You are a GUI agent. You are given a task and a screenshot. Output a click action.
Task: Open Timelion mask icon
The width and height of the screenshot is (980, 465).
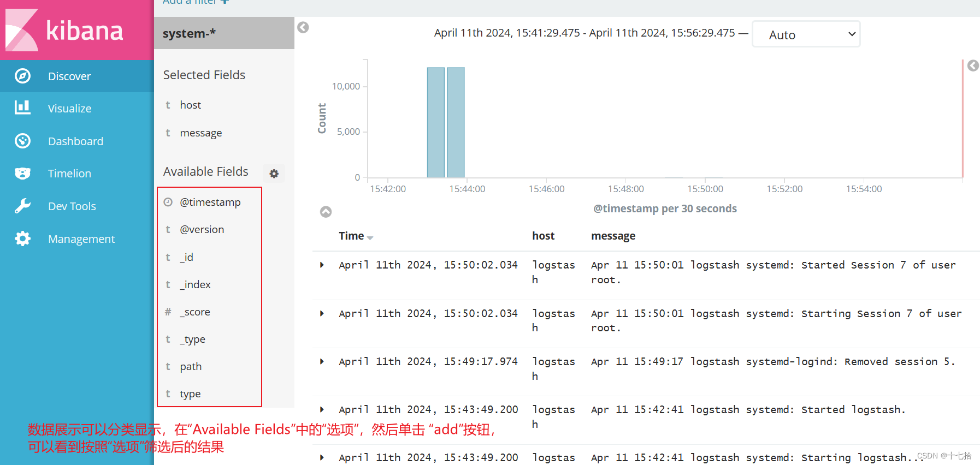coord(22,174)
